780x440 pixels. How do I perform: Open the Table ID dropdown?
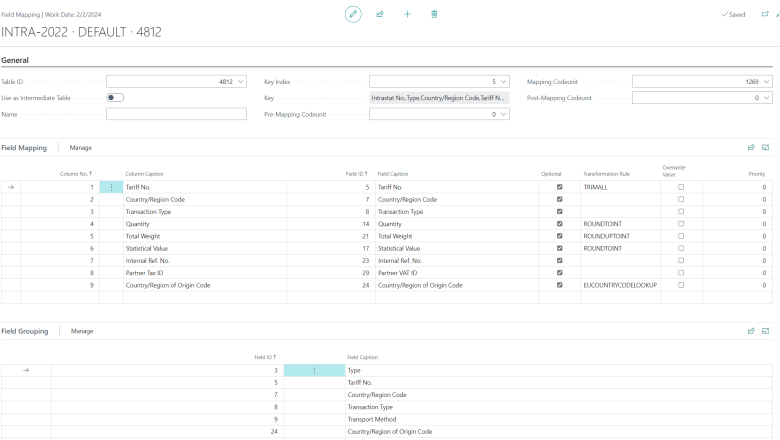click(240, 81)
